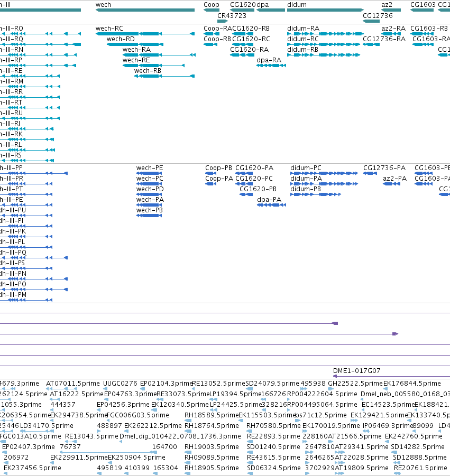Open the 444357 EST label

click(63, 404)
